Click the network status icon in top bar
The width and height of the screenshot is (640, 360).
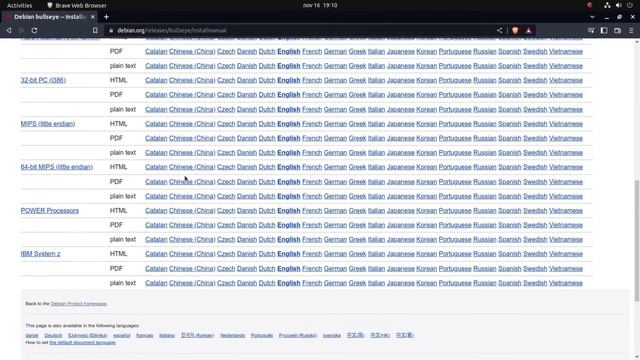pyautogui.click(x=607, y=5)
